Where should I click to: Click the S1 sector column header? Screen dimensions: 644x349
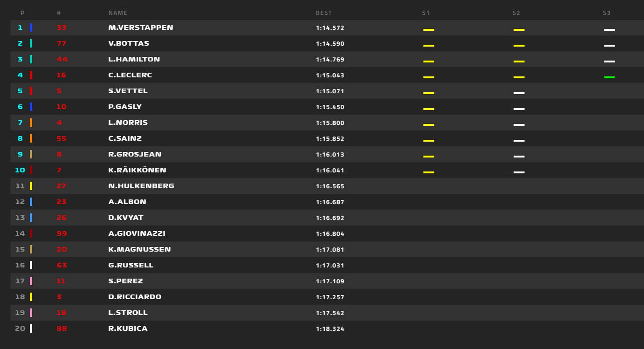pos(425,13)
